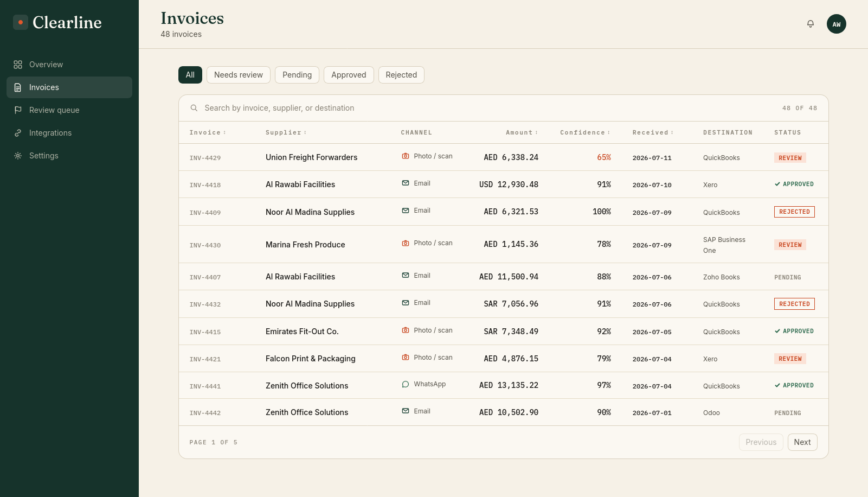Viewport: 868px width, 497px height.
Task: Open Settings page
Action: click(69, 156)
